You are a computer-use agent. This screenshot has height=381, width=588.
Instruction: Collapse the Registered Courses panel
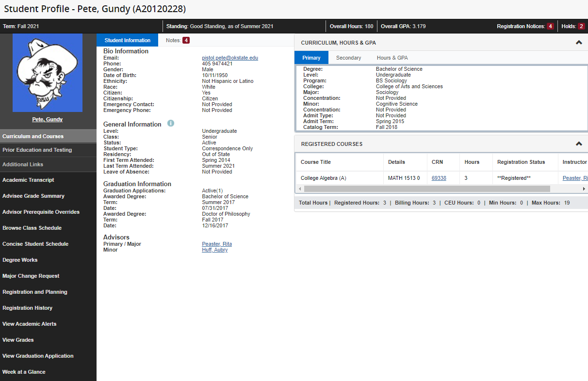point(578,143)
